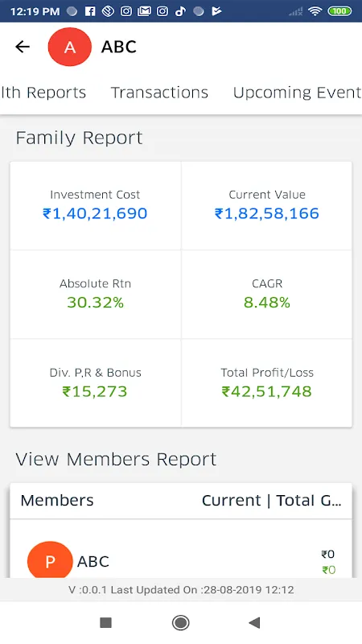Tap the Absolute Rtn 30.32% tile
The width and height of the screenshot is (362, 644).
click(95, 295)
